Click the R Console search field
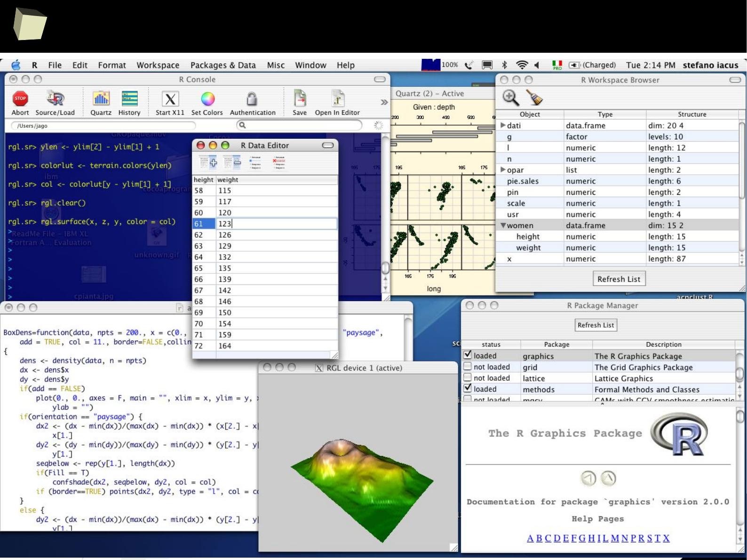 point(299,125)
